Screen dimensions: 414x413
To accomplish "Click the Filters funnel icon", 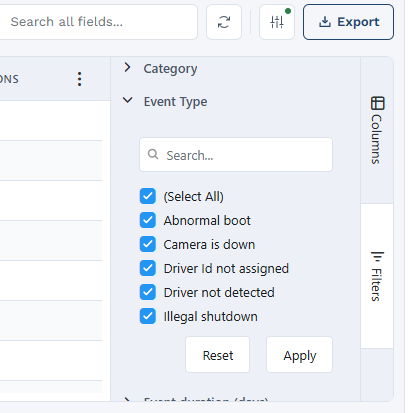I will click(x=377, y=257).
